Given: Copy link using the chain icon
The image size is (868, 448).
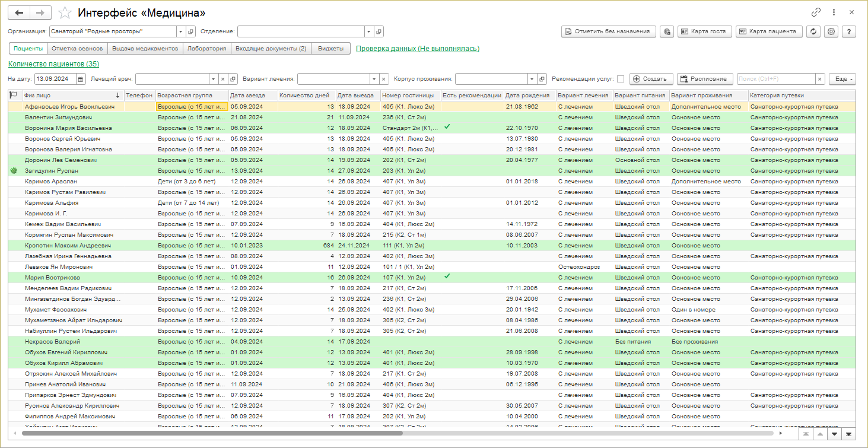Looking at the screenshot, I should coord(816,12).
